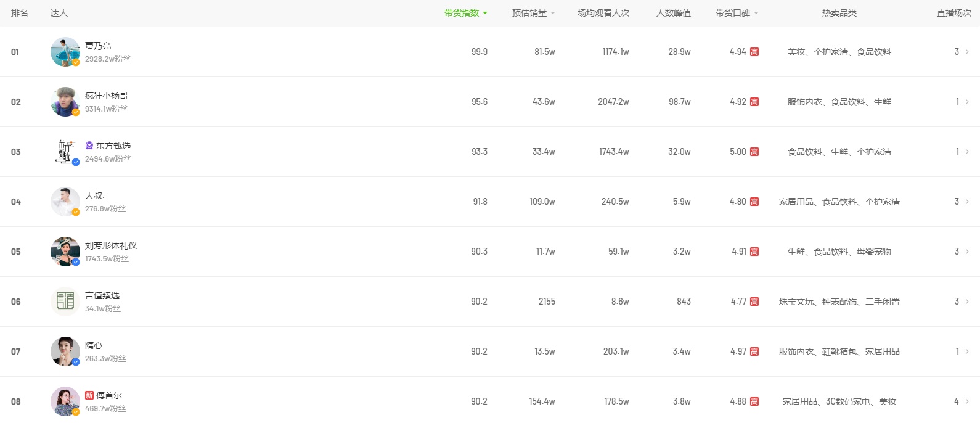Click 843 peak viewers value

tap(684, 302)
